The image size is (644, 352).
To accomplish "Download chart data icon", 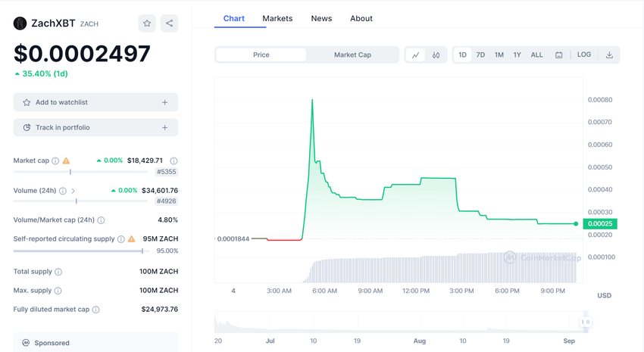I will (x=609, y=55).
